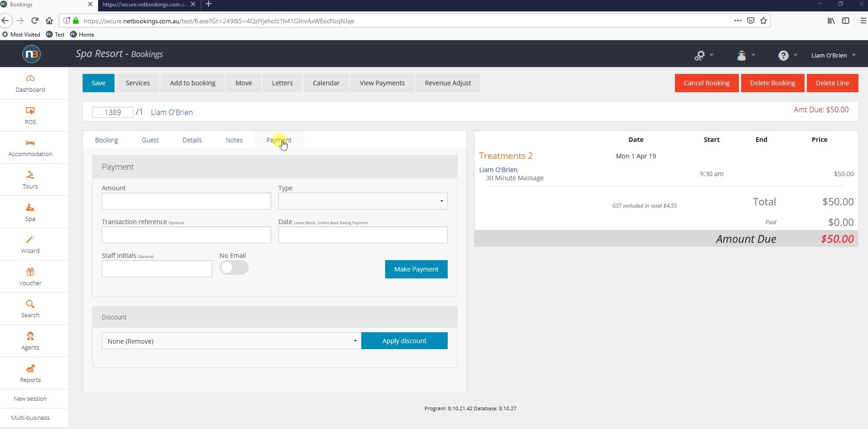This screenshot has height=429, width=868.
Task: Open the Agents sidebar icon
Action: 30,336
